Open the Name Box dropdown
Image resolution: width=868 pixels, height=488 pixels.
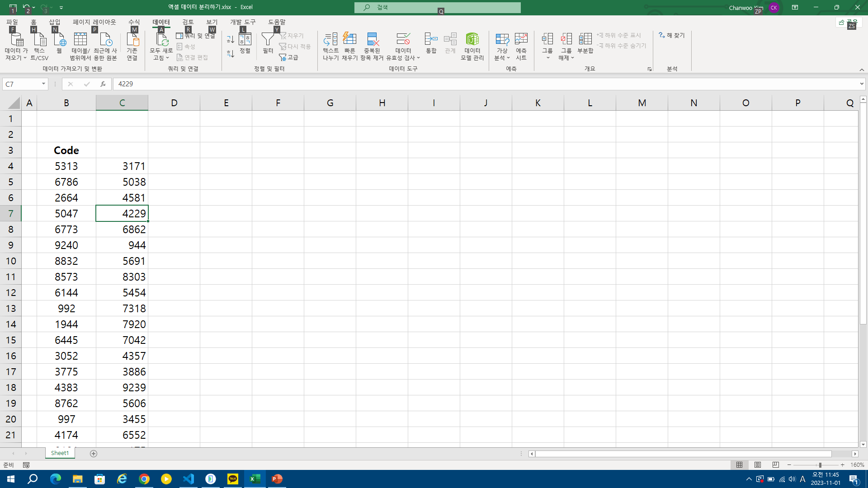pos(43,84)
